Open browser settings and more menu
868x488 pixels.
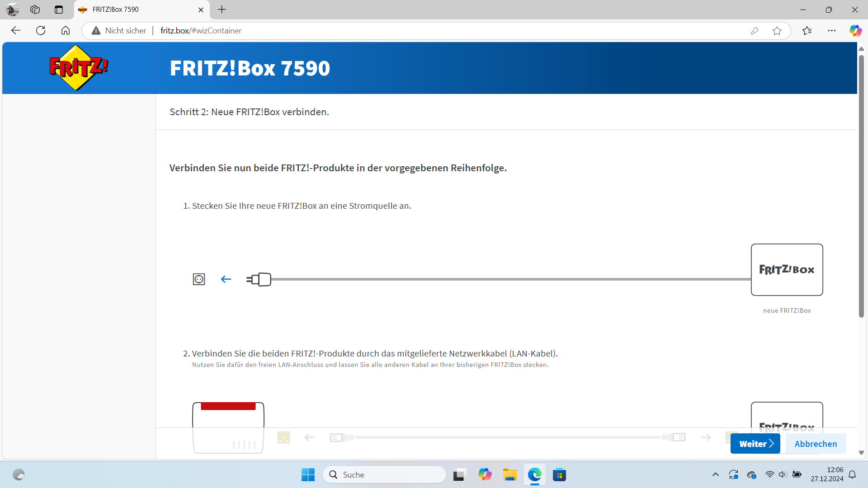[832, 31]
